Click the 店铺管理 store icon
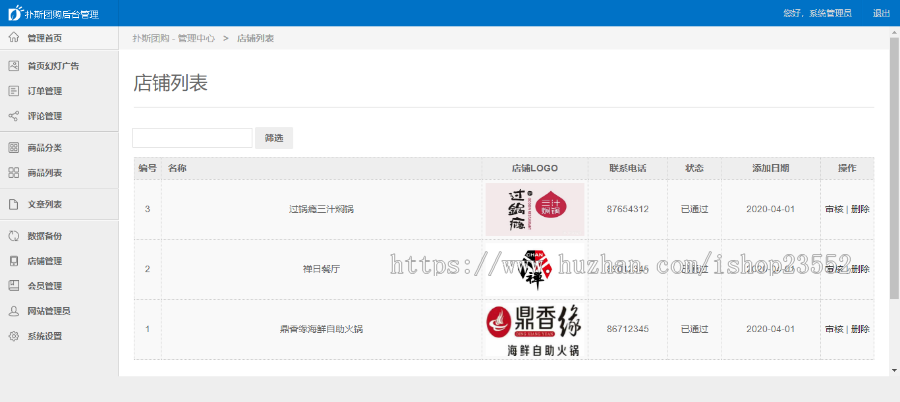 coord(14,261)
